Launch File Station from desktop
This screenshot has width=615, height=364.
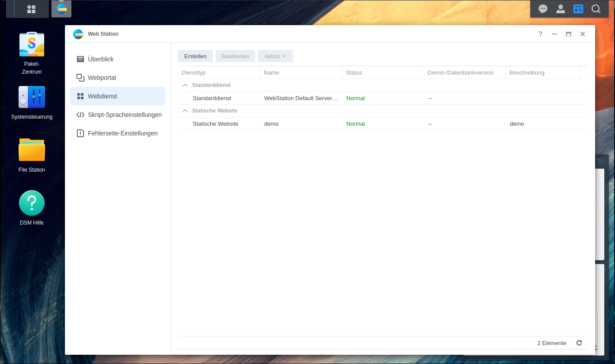point(31,150)
